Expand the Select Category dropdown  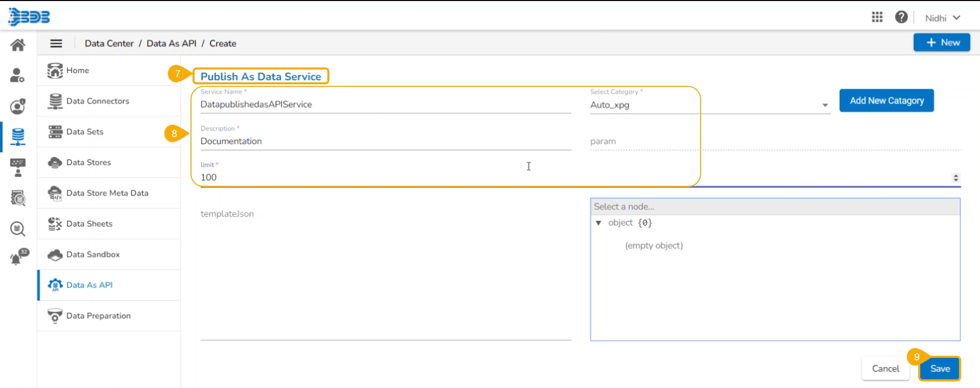click(825, 105)
